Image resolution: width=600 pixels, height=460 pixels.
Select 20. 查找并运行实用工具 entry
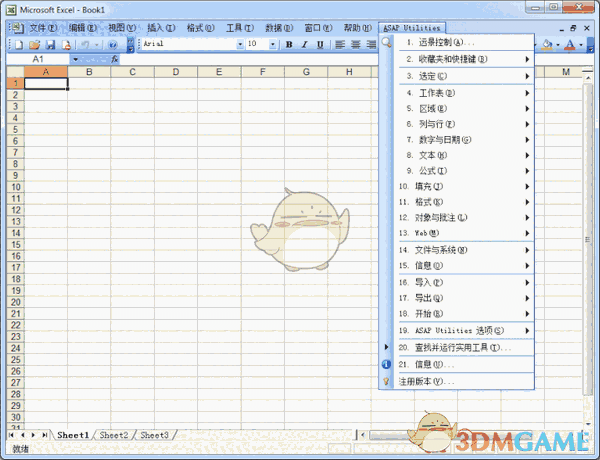pos(464,347)
